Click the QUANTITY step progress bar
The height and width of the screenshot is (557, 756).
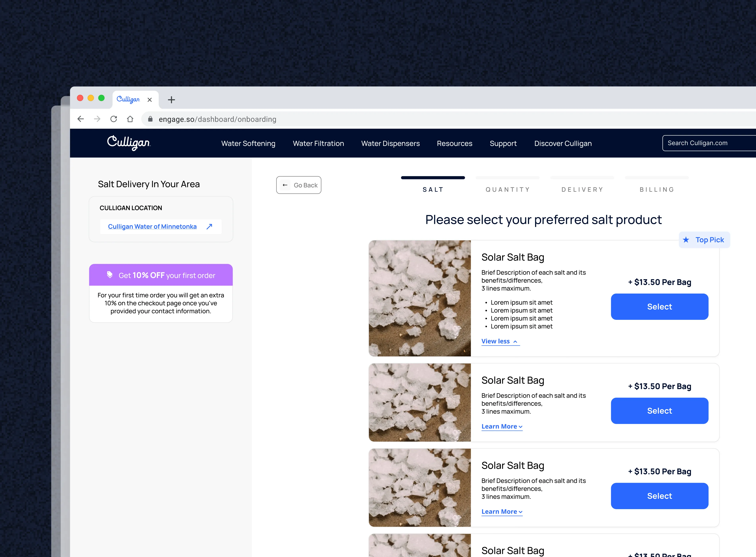click(x=507, y=178)
